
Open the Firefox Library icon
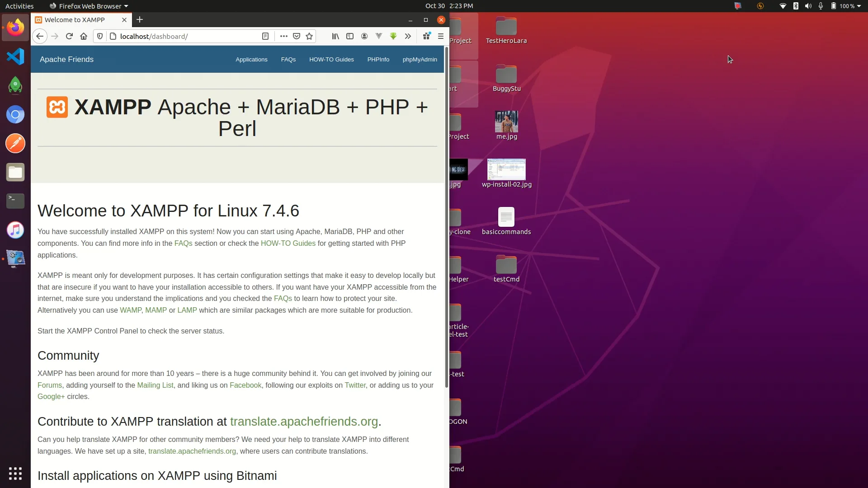[335, 36]
